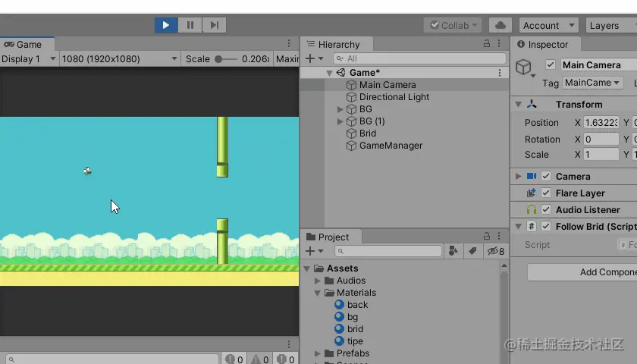Open the Game panel options menu
Image resolution: width=637 pixels, height=364 pixels.
pos(289,43)
